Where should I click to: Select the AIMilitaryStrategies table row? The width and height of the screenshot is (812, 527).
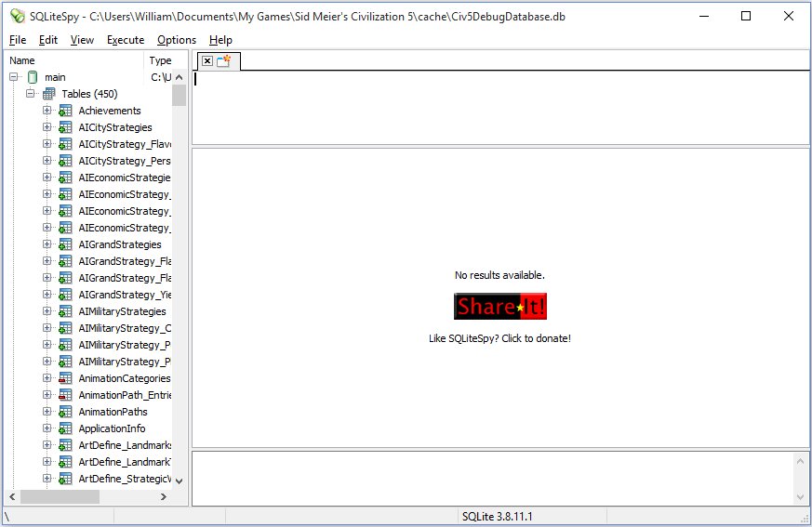click(x=122, y=311)
